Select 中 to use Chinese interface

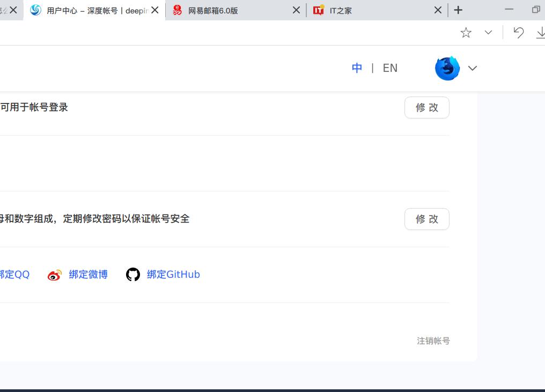click(357, 68)
